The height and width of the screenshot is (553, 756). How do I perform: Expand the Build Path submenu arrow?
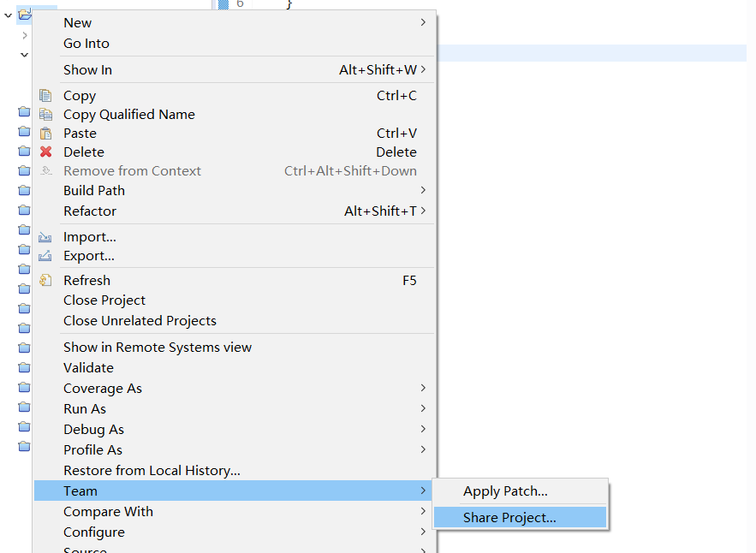[x=423, y=190]
